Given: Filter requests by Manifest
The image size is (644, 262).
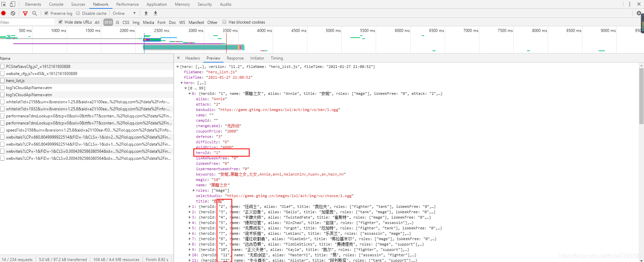Looking at the screenshot, I should click(196, 22).
